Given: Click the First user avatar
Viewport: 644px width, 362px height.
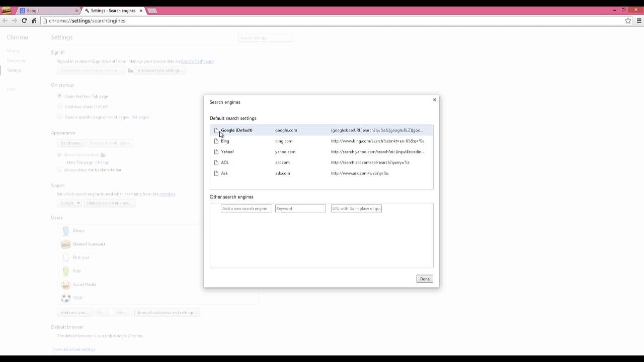Looking at the screenshot, I should (65, 257).
